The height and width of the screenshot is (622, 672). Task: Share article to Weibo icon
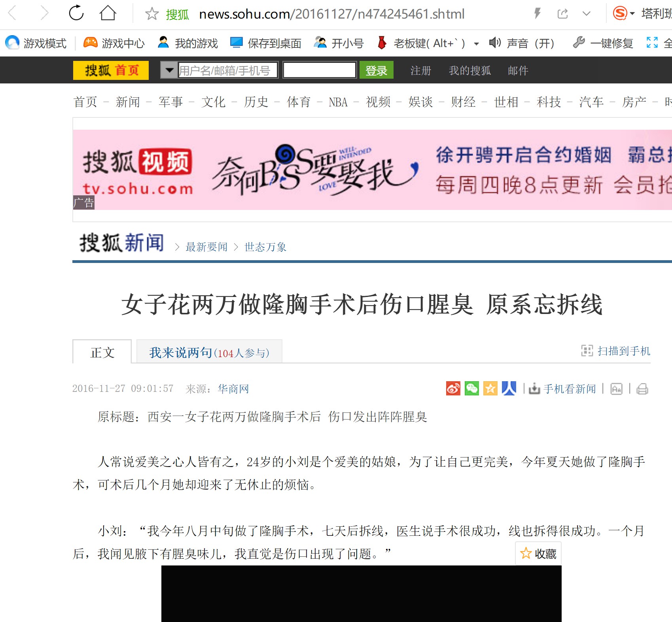[453, 388]
